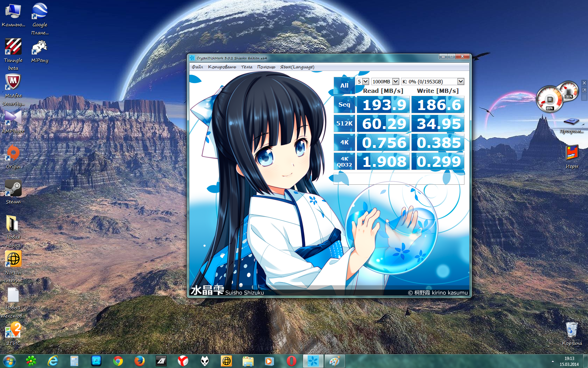Click the comment field below the results
This screenshot has height=368, width=588.
(399, 178)
